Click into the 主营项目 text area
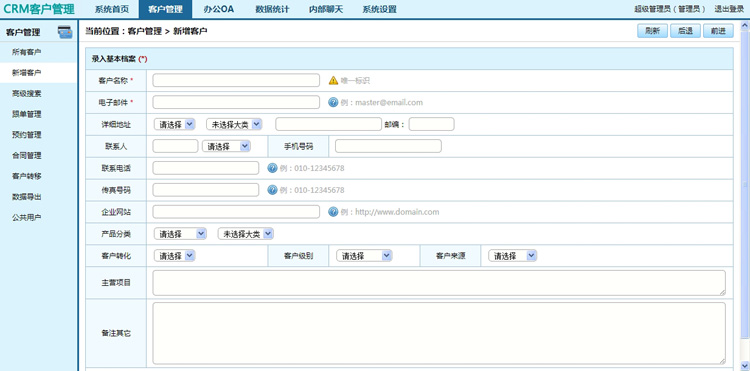Viewport: 750px width, 371px height. point(439,283)
